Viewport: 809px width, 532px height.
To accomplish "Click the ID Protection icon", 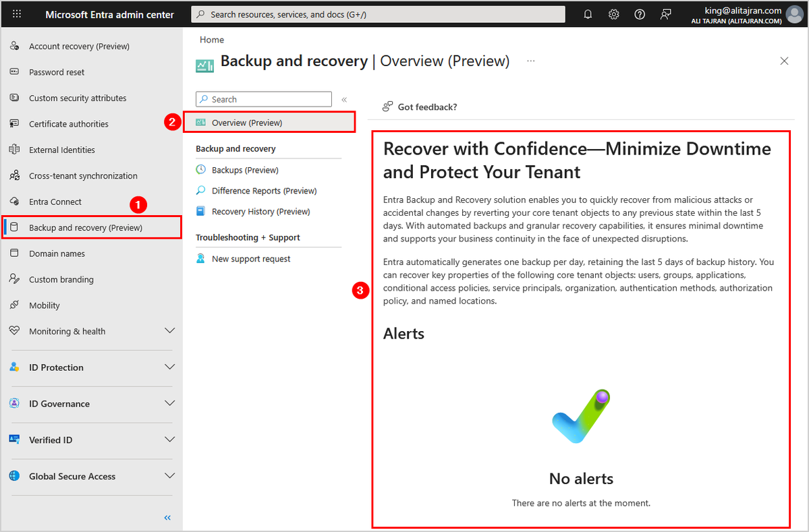I will pos(14,367).
